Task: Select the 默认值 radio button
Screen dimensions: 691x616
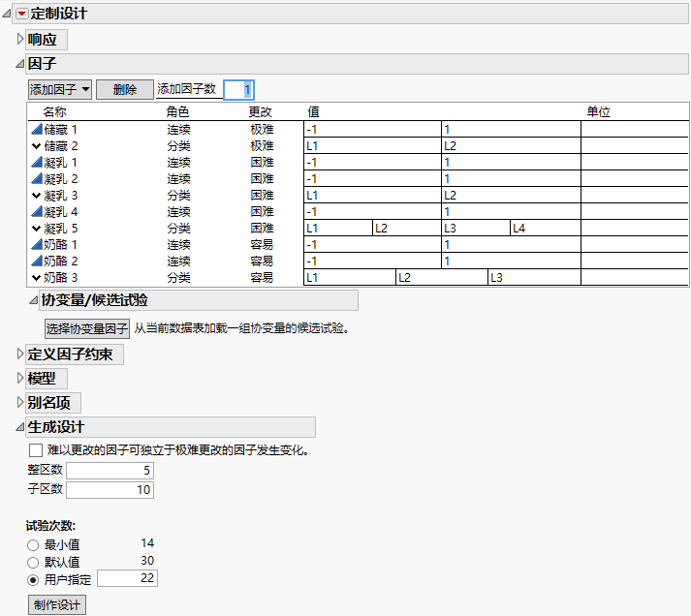Action: 33,563
